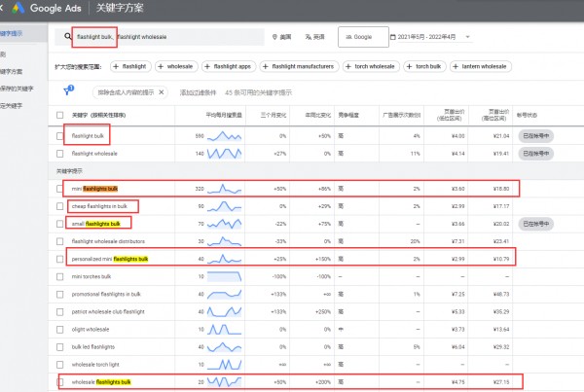This screenshot has width=584, height=392.
Task: Open the trend sparkline for patriot wholesale club flashlight
Action: point(224,311)
